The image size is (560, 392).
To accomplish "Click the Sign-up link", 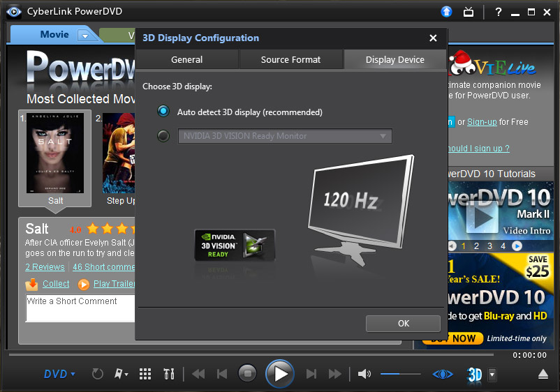I will 482,122.
